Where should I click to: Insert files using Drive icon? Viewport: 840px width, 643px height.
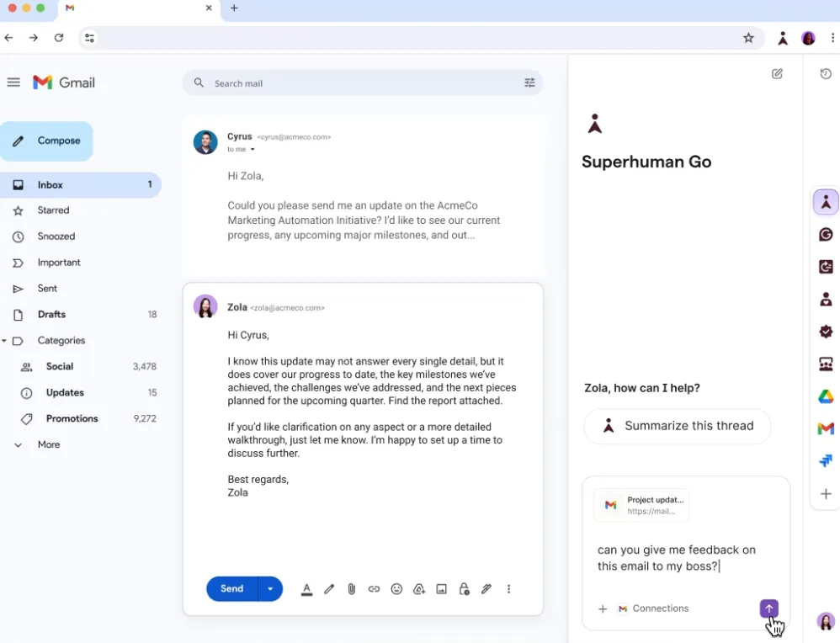tap(419, 589)
